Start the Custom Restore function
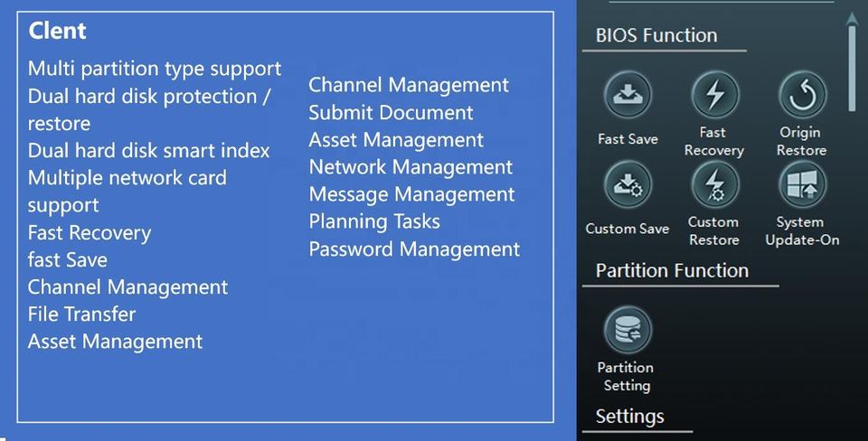Image resolution: width=868 pixels, height=441 pixels. pyautogui.click(x=714, y=185)
